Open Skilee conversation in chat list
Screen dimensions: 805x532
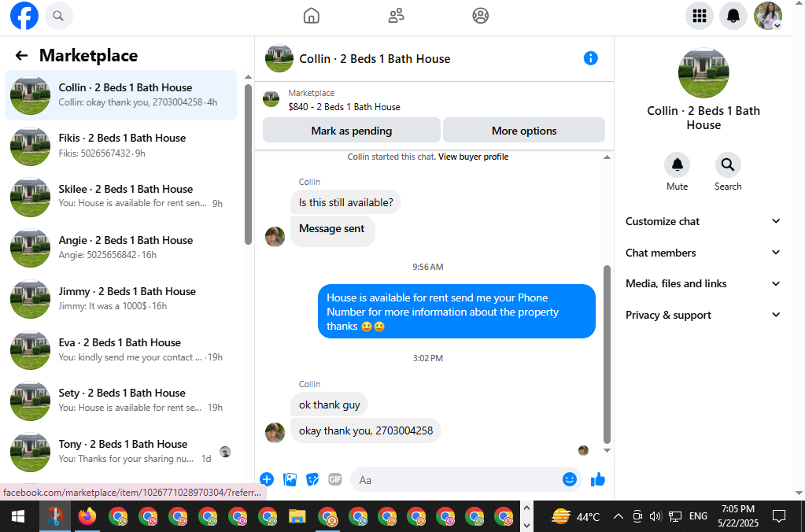point(120,197)
